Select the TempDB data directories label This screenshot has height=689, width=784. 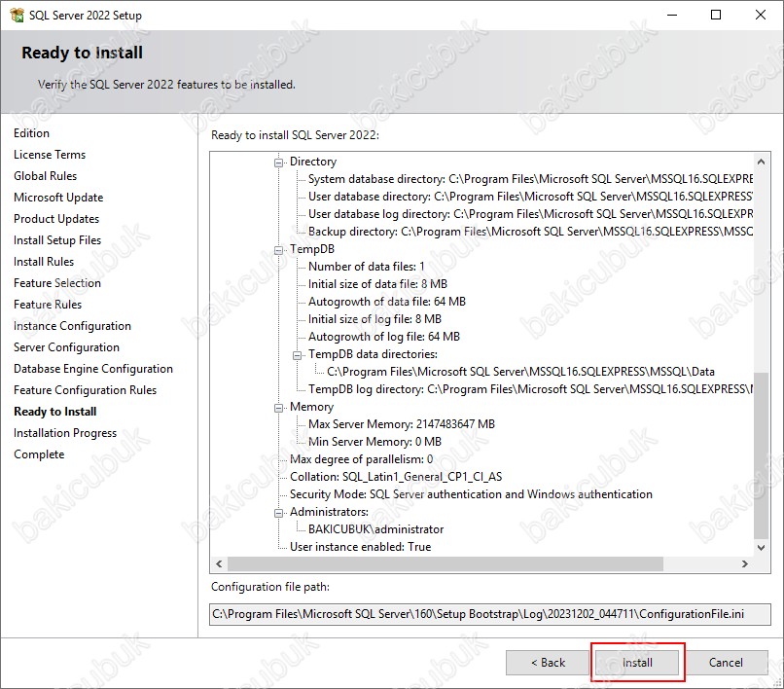click(x=373, y=354)
